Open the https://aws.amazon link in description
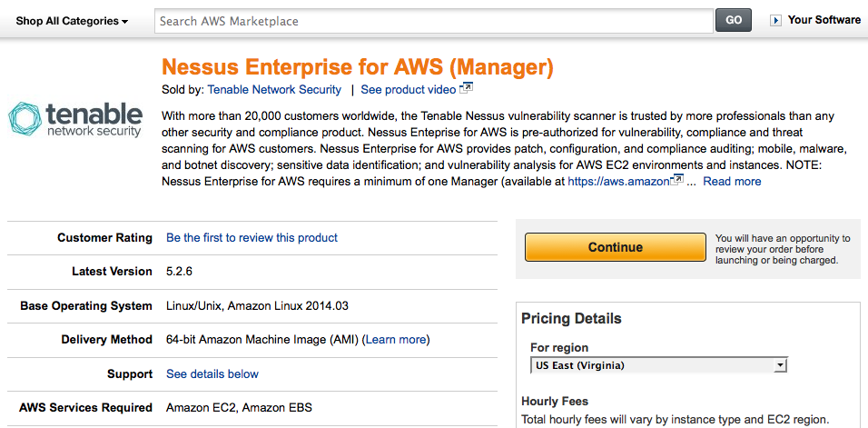 pyautogui.click(x=618, y=181)
